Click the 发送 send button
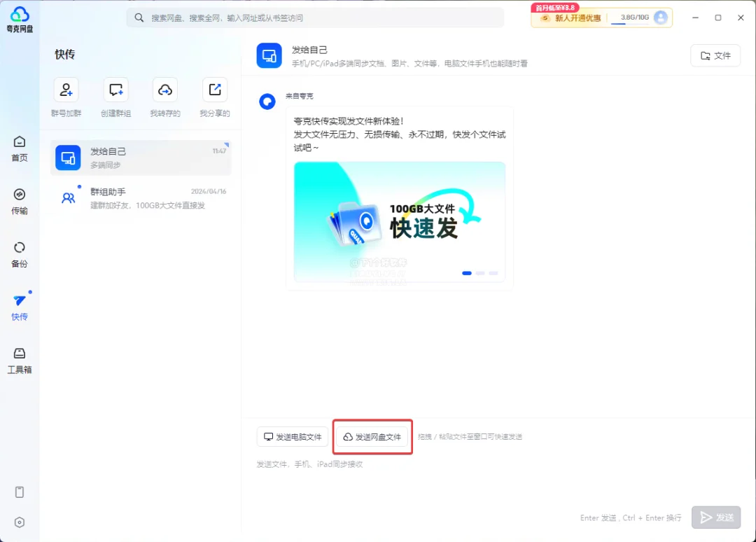This screenshot has width=756, height=542. pos(716,517)
